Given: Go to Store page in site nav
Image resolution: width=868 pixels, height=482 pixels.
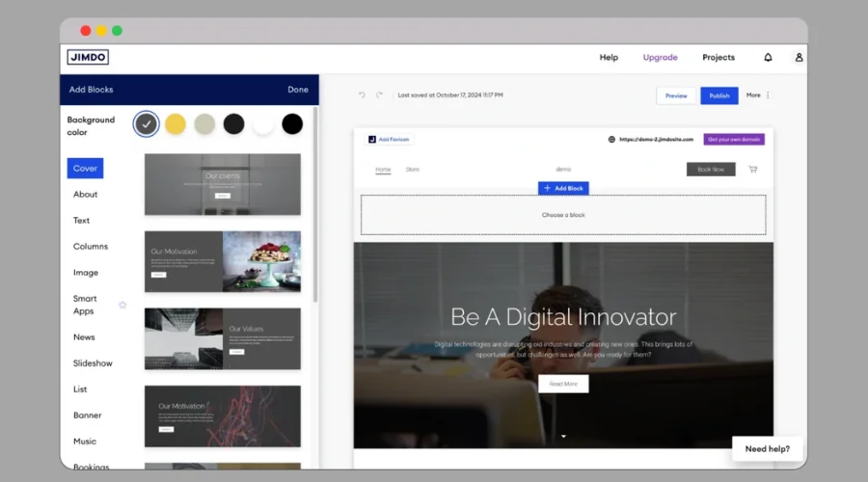Looking at the screenshot, I should click(413, 170).
